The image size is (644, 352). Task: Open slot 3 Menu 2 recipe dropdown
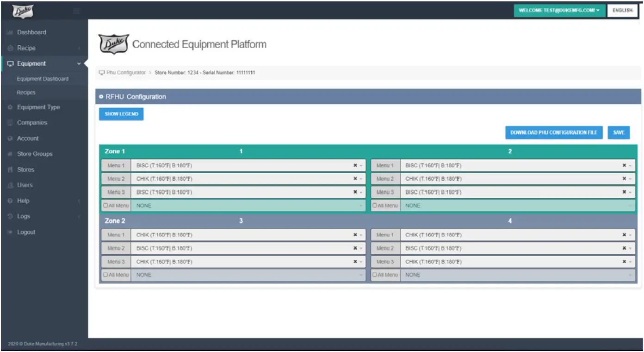tap(249, 248)
